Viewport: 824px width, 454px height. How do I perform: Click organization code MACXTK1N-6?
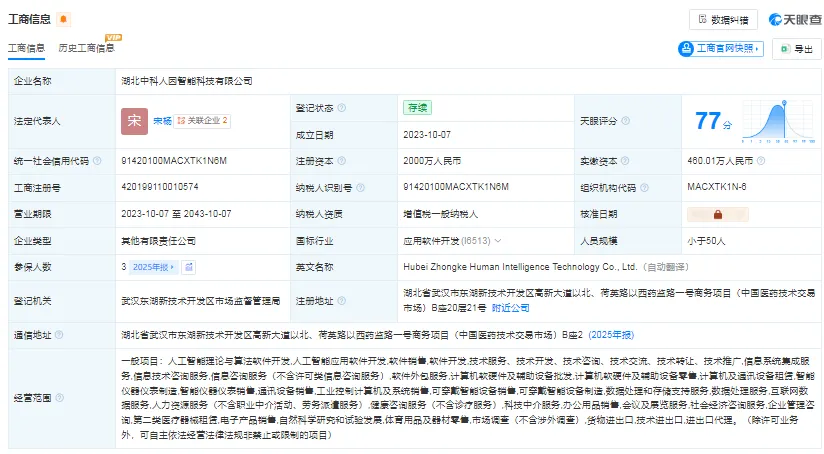717,187
